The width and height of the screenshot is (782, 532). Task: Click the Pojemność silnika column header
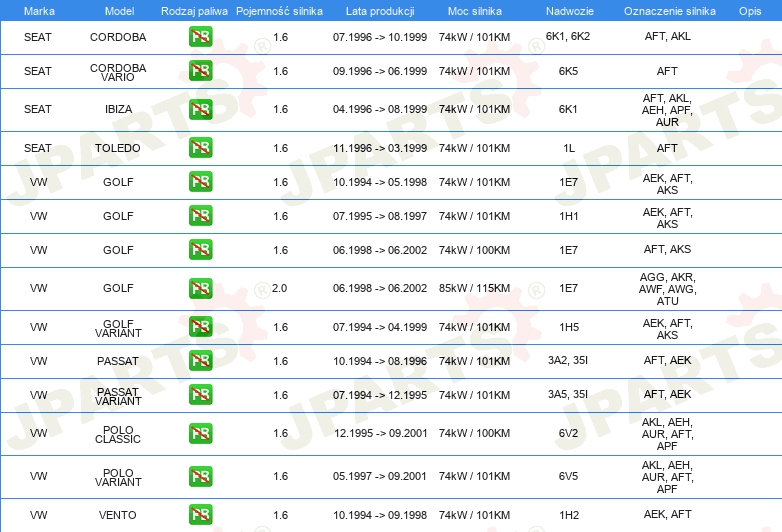(x=279, y=11)
